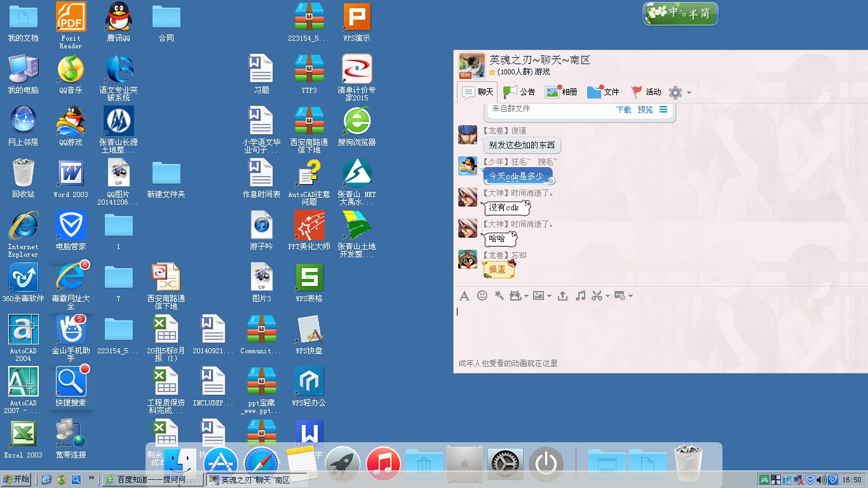Image resolution: width=868 pixels, height=488 pixels.
Task: Click the 预览 link on group file
Action: click(x=645, y=109)
